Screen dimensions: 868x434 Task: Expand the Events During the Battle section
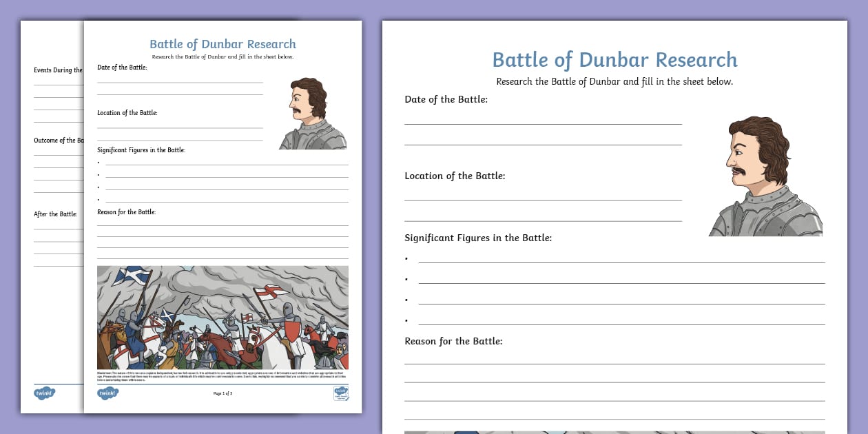59,70
